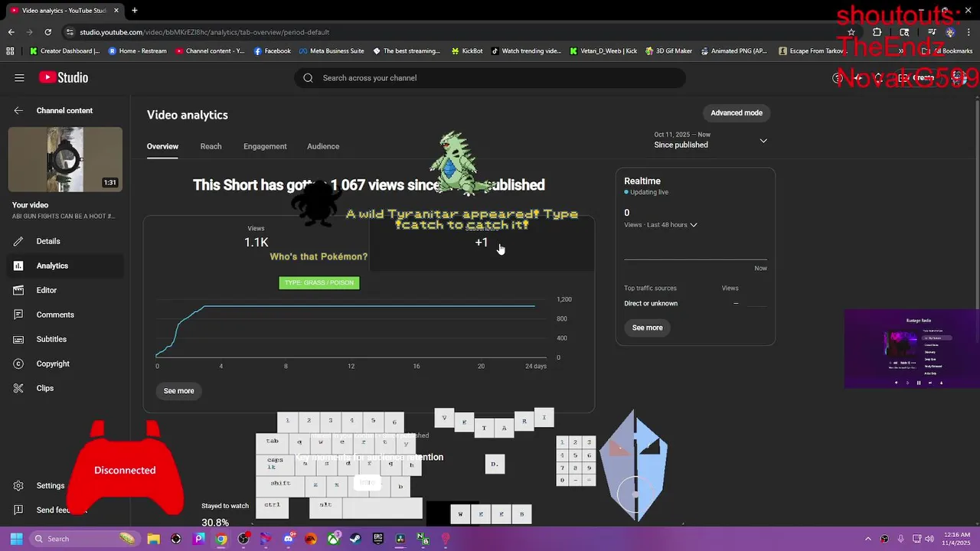Open the KickBot bookmark
Screen dimensions: 980x551
tap(467, 51)
